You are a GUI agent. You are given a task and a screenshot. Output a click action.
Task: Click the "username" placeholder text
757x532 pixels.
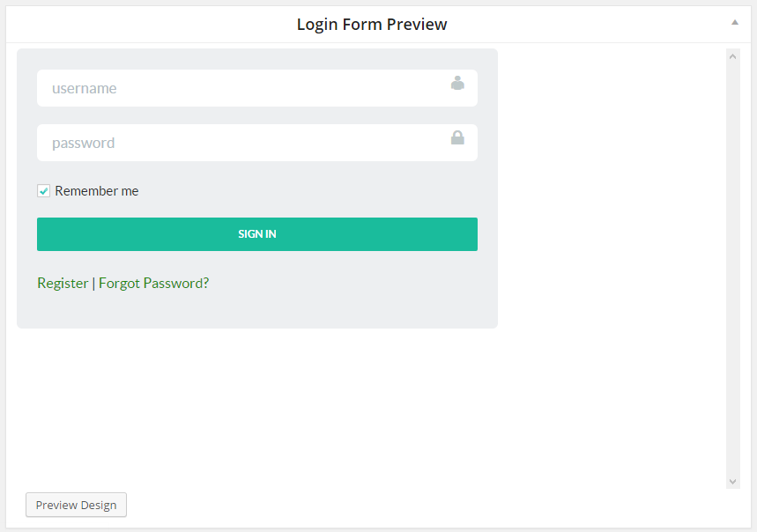84,88
